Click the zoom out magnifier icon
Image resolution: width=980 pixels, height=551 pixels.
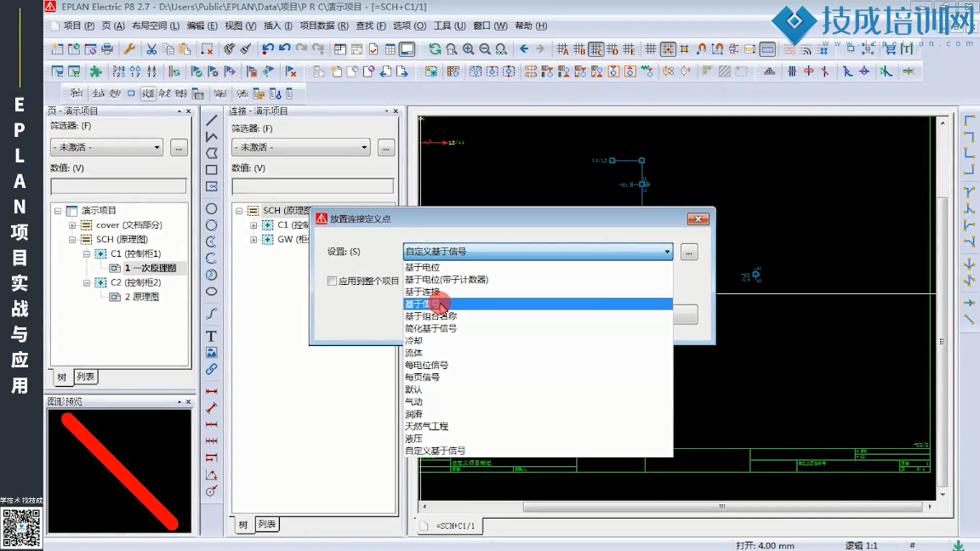pyautogui.click(x=484, y=48)
